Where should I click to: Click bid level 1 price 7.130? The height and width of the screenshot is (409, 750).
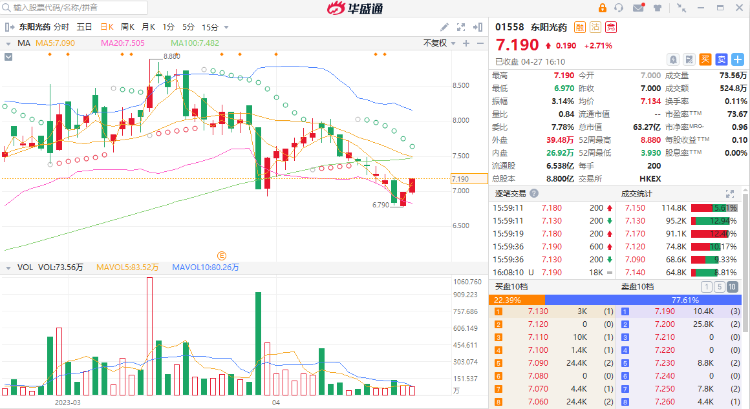(538, 311)
